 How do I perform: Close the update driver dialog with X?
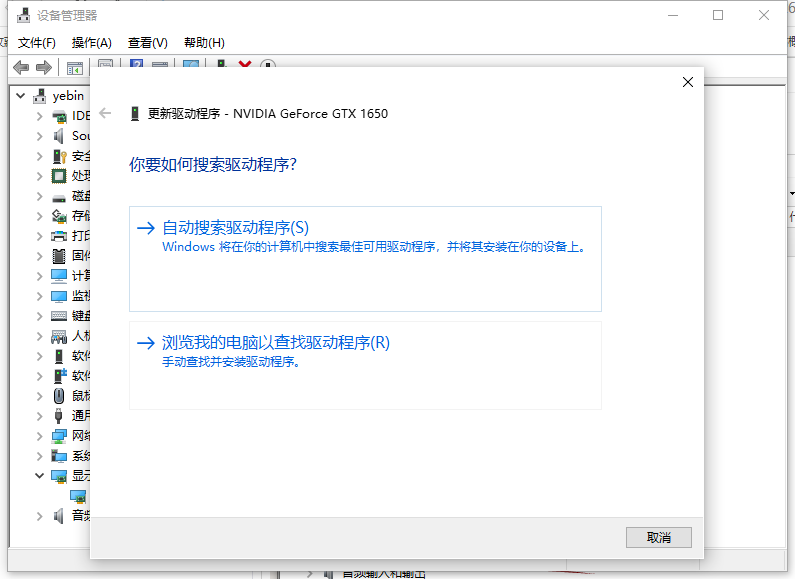pos(688,82)
